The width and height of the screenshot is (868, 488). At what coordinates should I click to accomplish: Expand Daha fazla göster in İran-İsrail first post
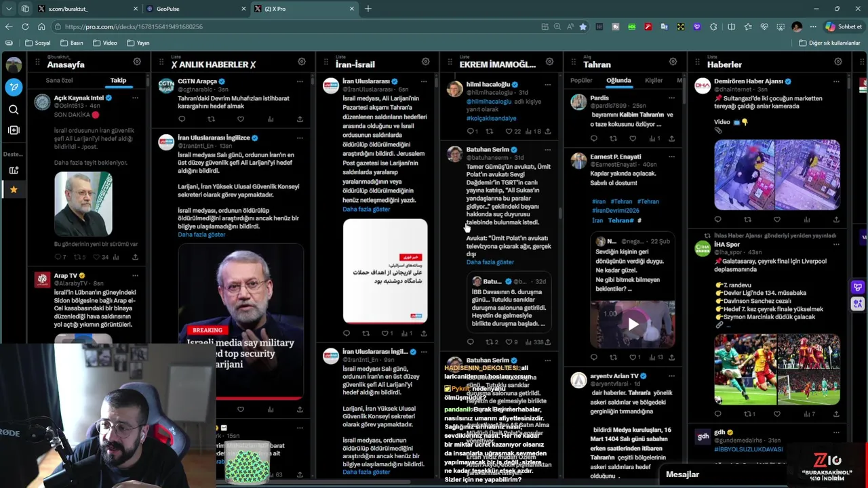[366, 209]
